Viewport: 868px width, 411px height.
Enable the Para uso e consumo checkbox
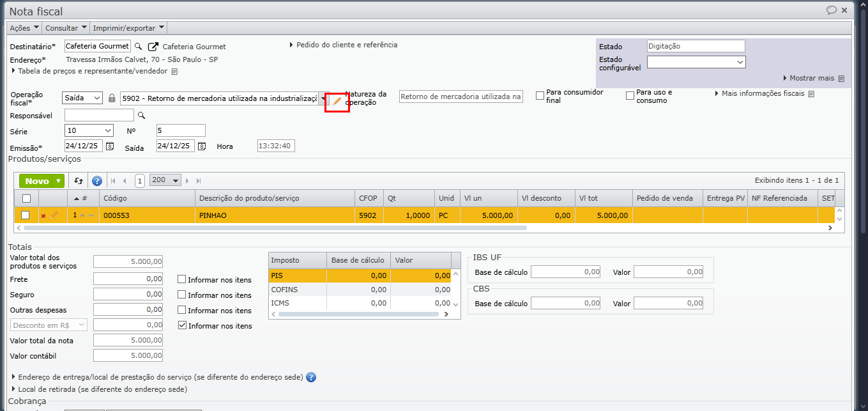click(x=630, y=96)
